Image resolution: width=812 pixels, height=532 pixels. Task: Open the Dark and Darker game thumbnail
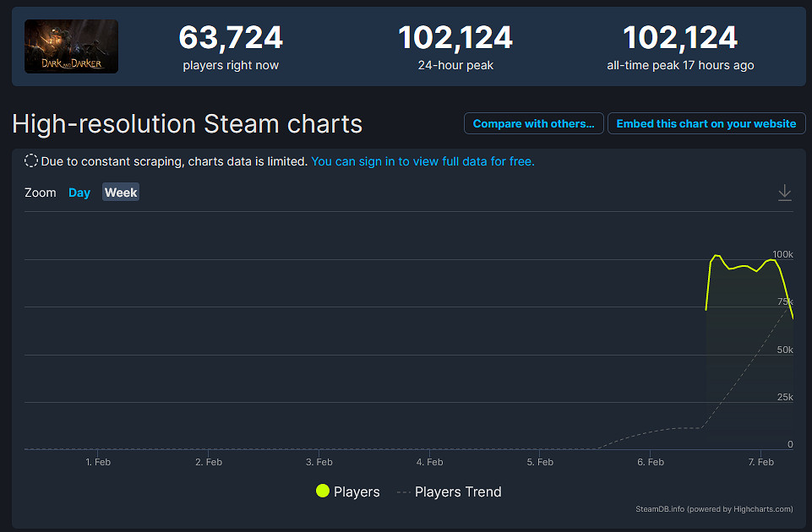[x=71, y=46]
